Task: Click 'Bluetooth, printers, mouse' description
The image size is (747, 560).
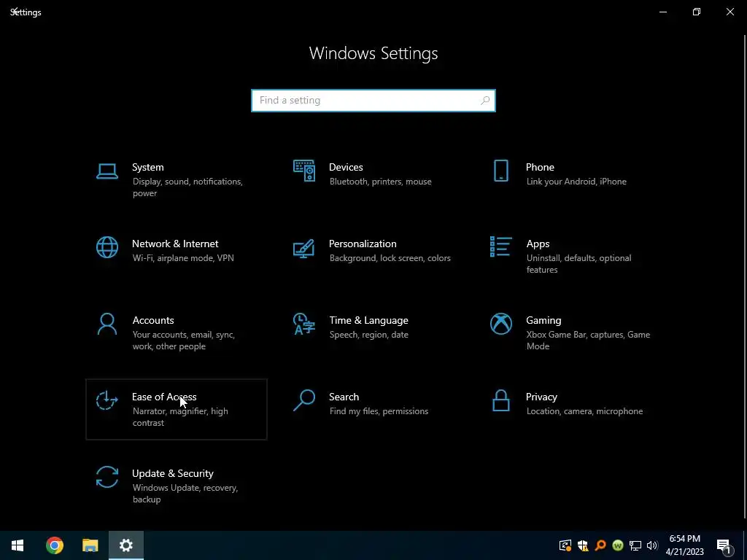Action: (380, 182)
